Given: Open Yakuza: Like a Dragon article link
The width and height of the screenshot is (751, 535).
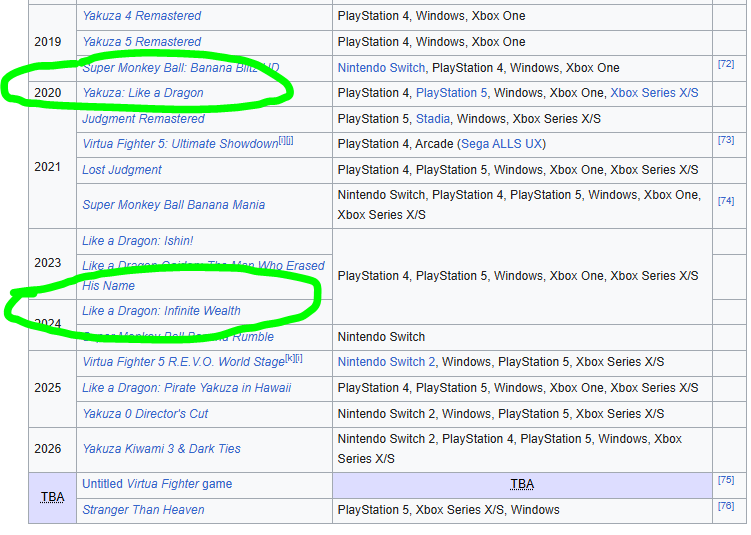Looking at the screenshot, I should coord(143,93).
